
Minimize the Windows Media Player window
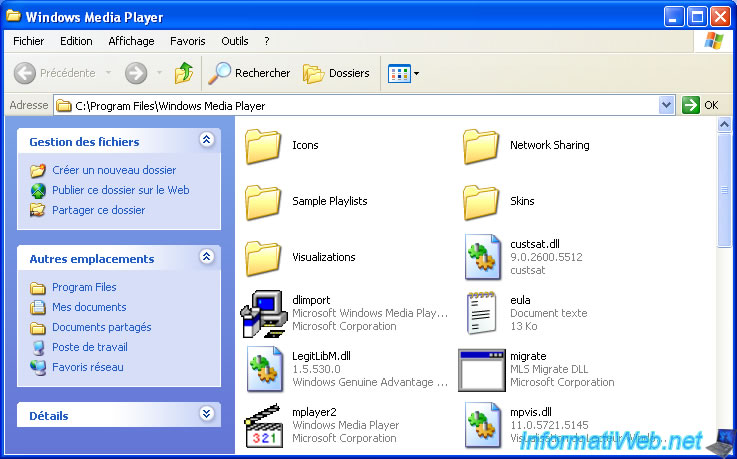tap(674, 17)
